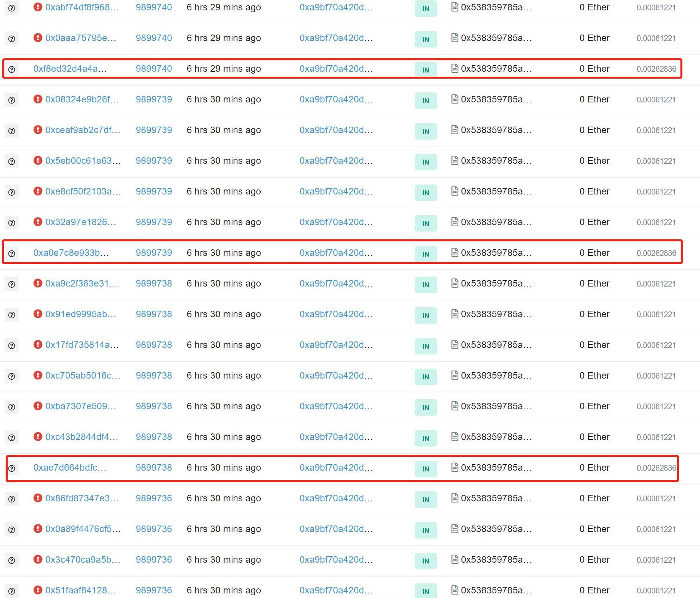Screen dimensions: 700x598
Task: Open transaction hash 0xae7d664bdfc
Action: tap(70, 468)
